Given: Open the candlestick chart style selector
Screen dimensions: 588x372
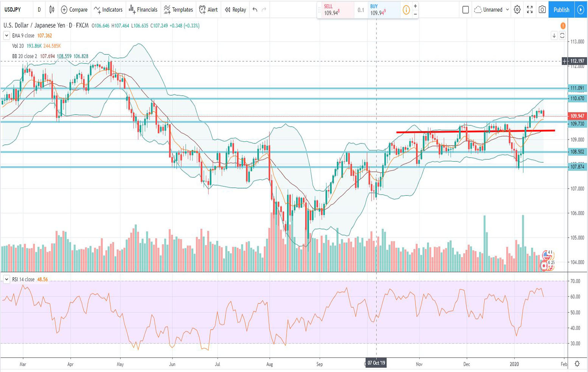Looking at the screenshot, I should coord(52,10).
